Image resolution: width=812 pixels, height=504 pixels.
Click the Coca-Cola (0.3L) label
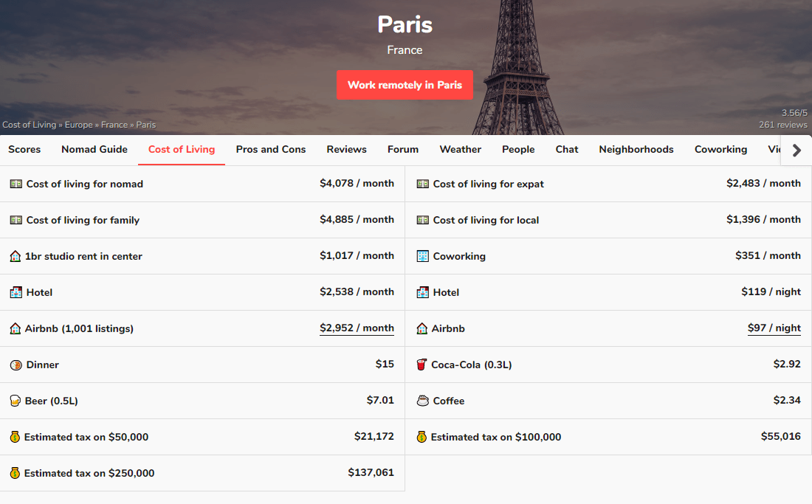tap(472, 365)
